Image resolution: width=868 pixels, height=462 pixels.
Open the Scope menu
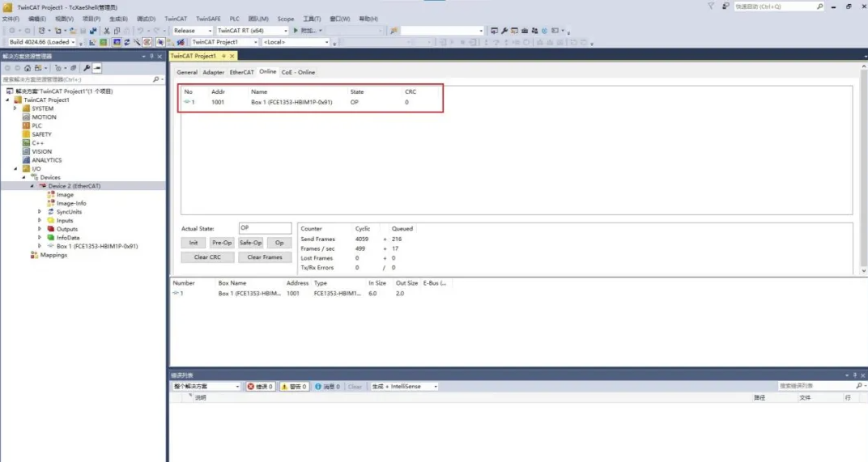point(286,19)
